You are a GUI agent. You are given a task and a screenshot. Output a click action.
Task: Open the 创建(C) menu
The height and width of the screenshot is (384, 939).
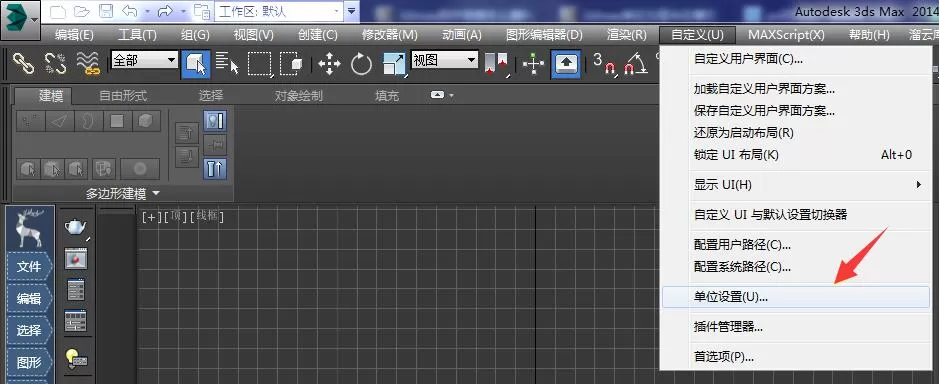(x=318, y=35)
